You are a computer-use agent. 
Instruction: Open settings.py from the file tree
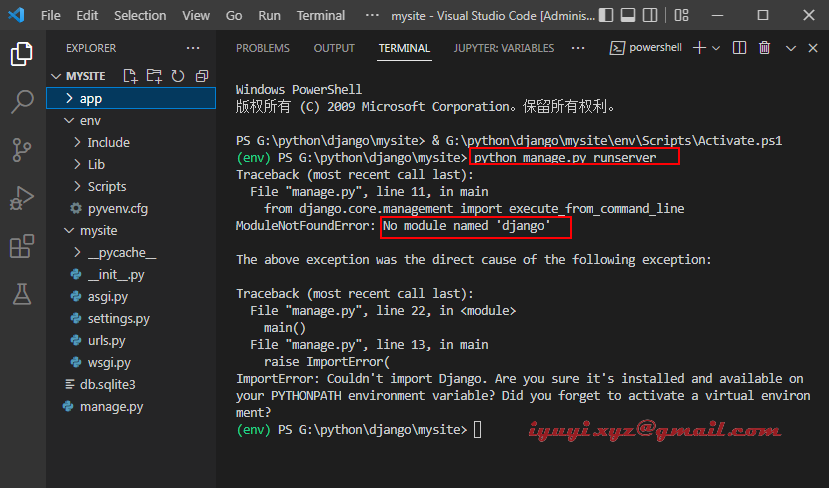[118, 318]
